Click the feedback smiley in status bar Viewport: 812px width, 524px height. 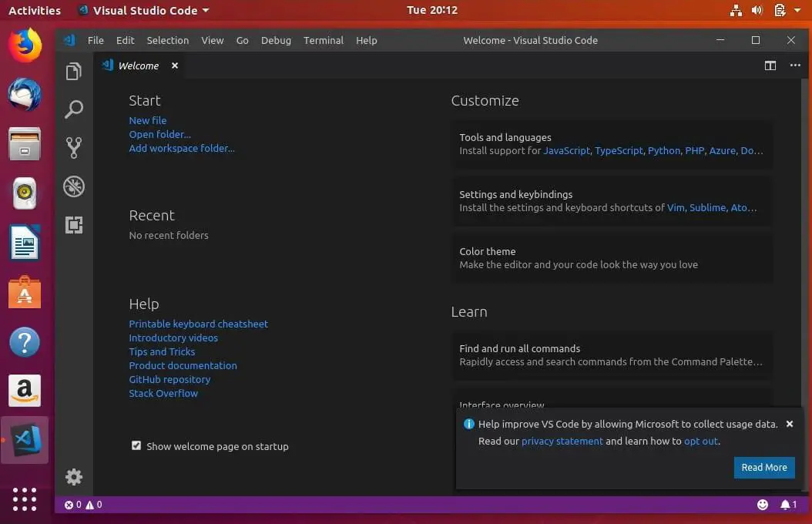762,504
